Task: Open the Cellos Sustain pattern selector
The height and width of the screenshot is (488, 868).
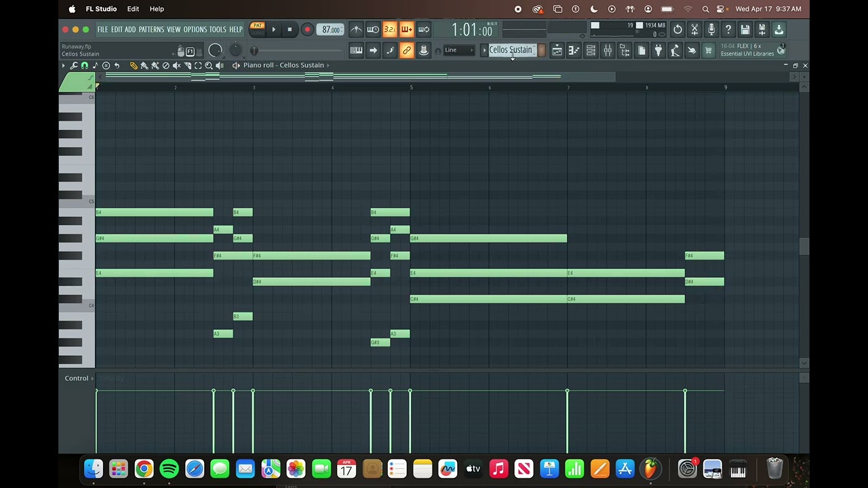Action: coord(511,50)
